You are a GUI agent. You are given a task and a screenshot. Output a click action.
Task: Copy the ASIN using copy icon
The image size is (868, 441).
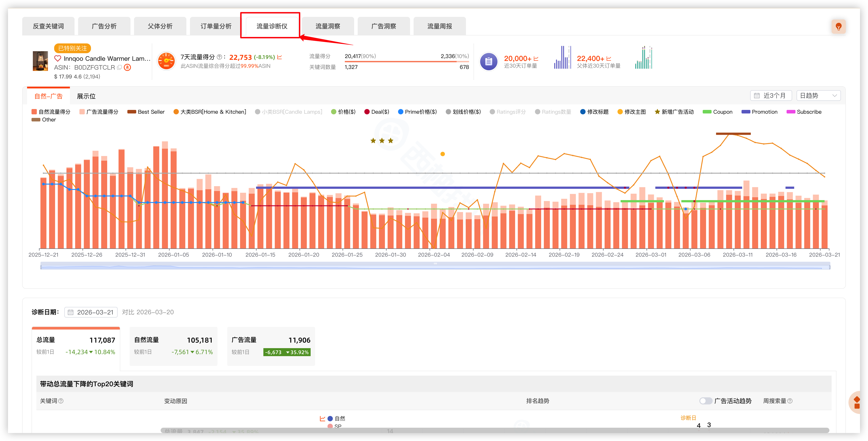click(119, 67)
